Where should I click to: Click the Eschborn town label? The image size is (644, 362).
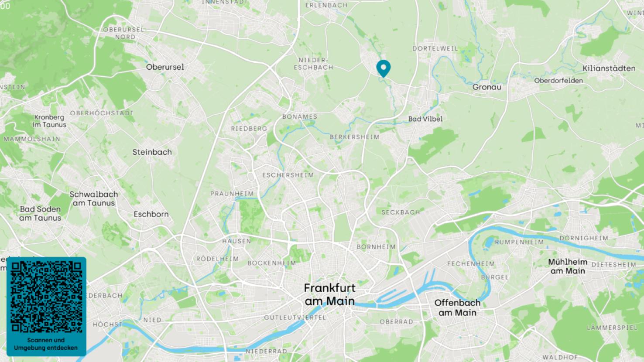click(151, 214)
